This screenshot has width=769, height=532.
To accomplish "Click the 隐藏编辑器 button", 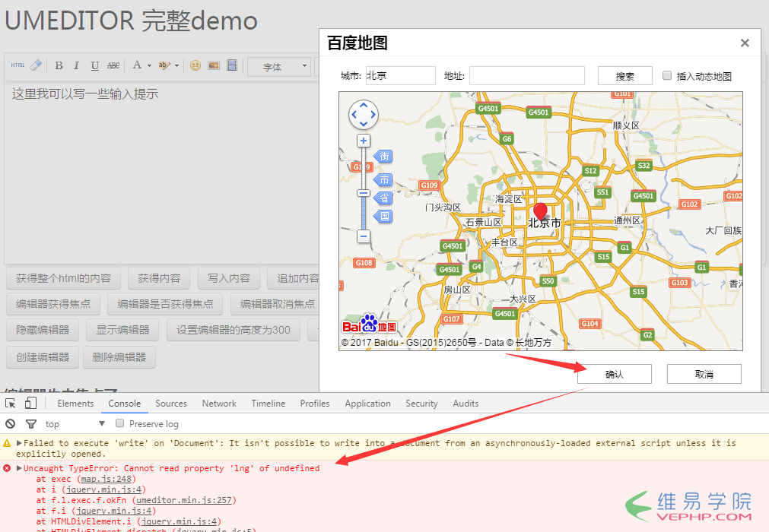I will (43, 330).
